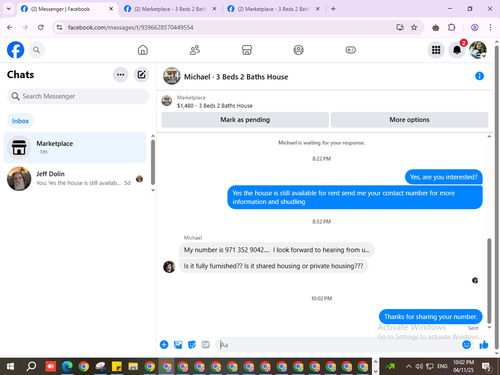Image resolution: width=500 pixels, height=375 pixels.
Task: Open the Gaming icon in top navigation
Action: pos(350,50)
